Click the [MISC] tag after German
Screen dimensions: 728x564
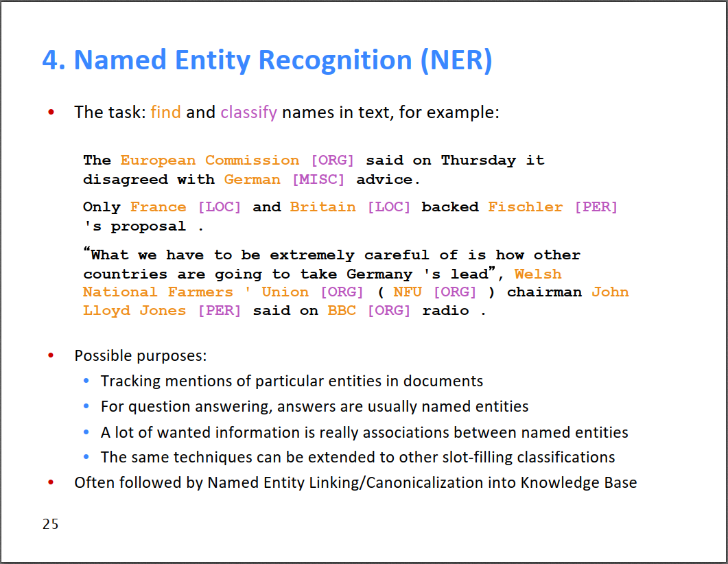[318, 180]
